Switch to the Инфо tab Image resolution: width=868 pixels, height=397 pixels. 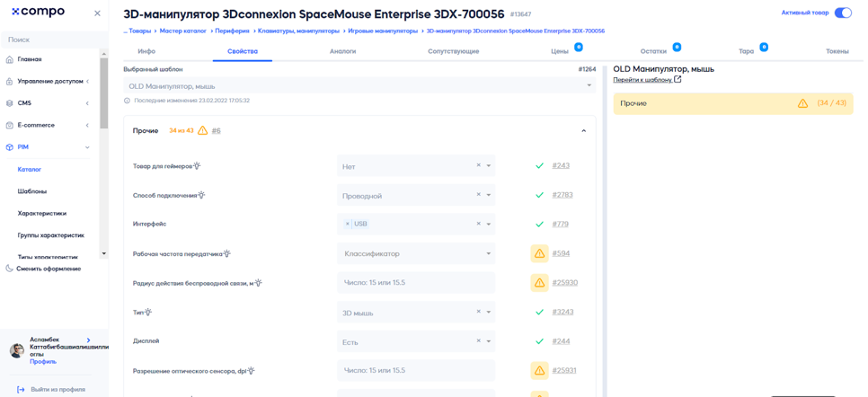[x=146, y=51]
